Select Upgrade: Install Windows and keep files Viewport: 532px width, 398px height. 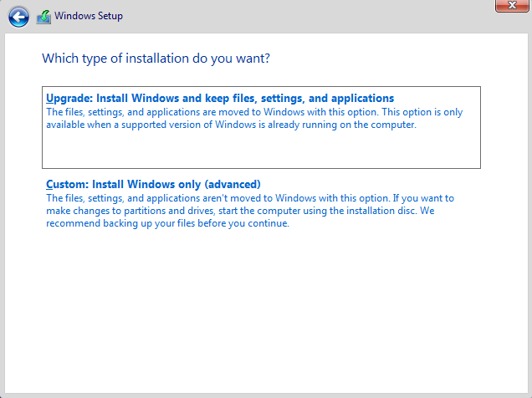219,99
